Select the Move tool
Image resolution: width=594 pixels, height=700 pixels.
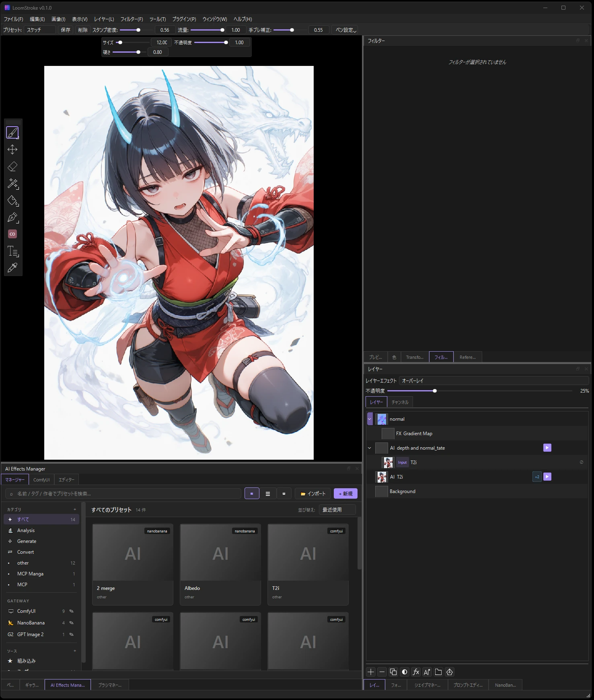click(12, 149)
